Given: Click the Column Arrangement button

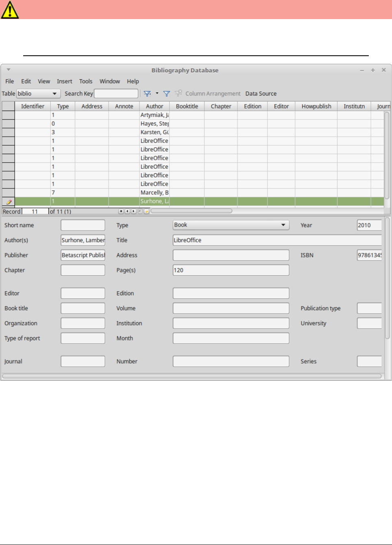Looking at the screenshot, I should click(x=213, y=94).
